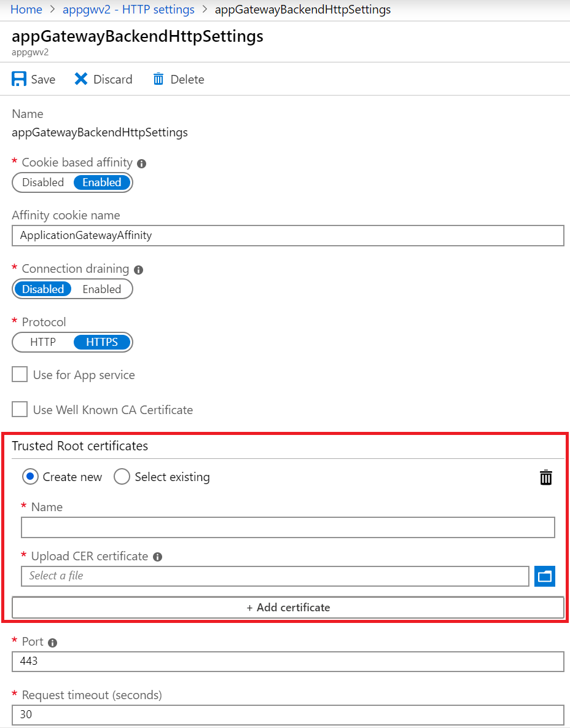Click the Discard button label
Image resolution: width=570 pixels, height=728 pixels.
(x=113, y=79)
